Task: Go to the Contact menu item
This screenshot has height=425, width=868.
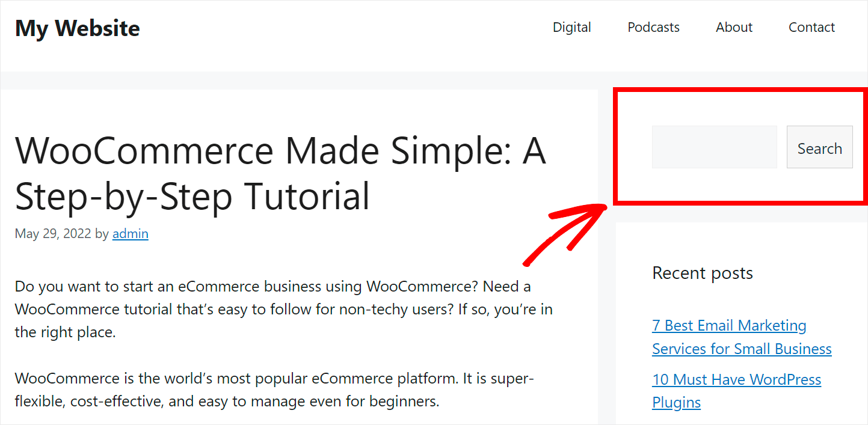Action: (x=811, y=28)
